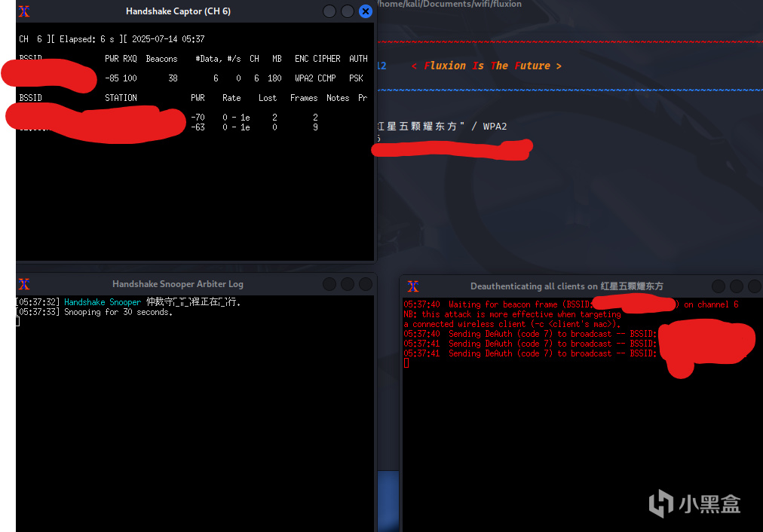Maximize the Deauthenticating all clients window
The image size is (763, 532).
[737, 286]
